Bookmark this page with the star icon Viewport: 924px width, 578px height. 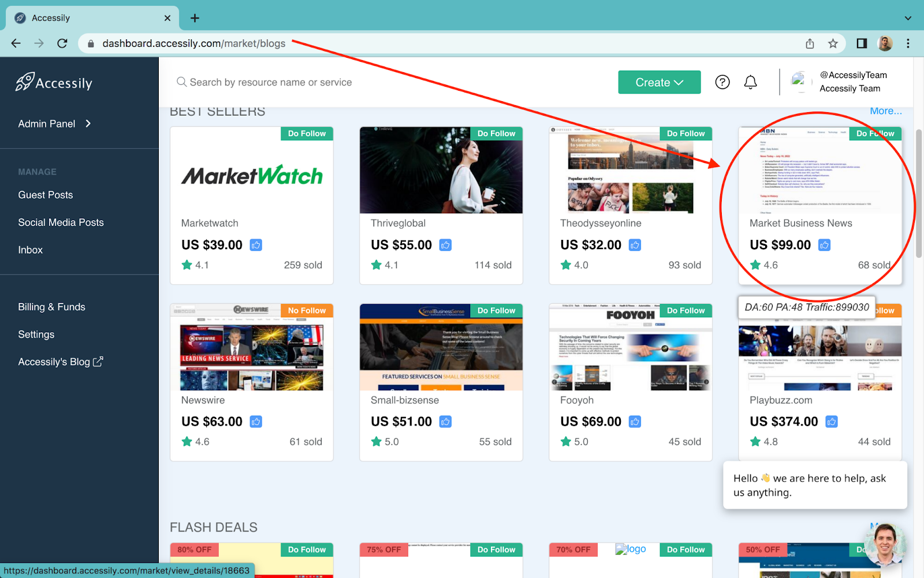833,43
